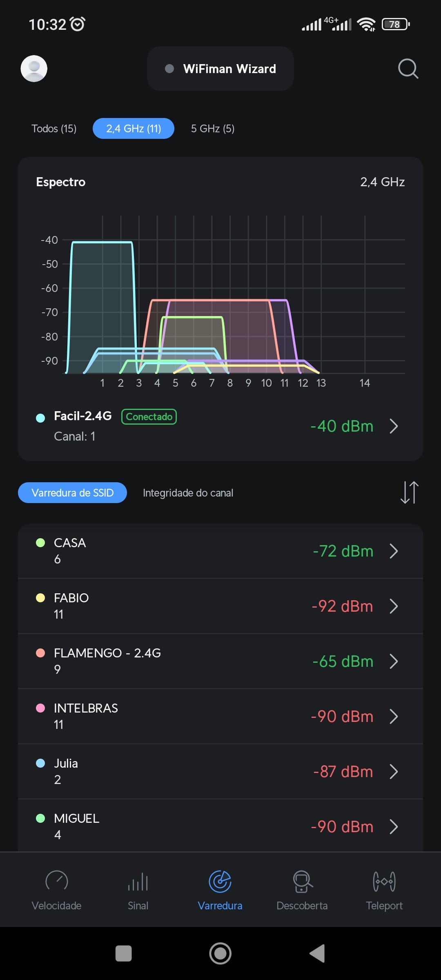
Task: Tap the WiFiman Wizard button
Action: 220,69
